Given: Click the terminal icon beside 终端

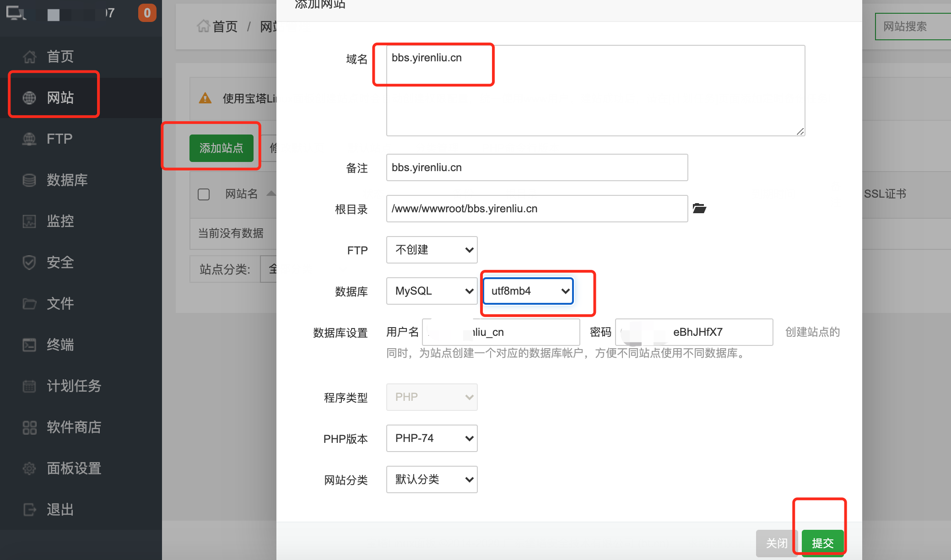Looking at the screenshot, I should pyautogui.click(x=29, y=345).
